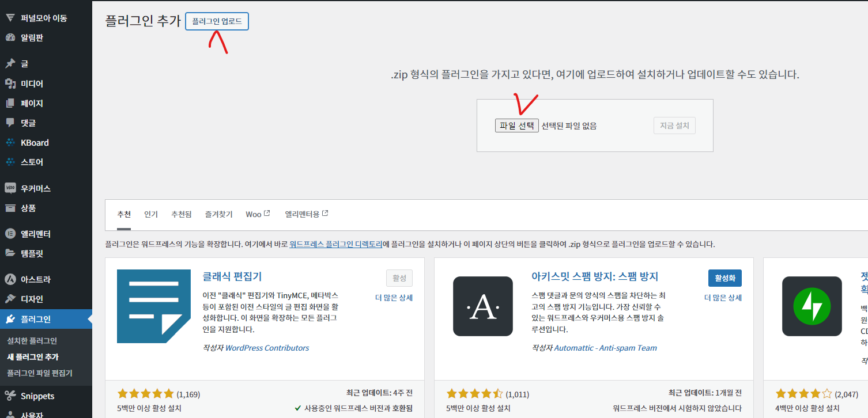Click the 활성 button on 클래식 편집기
This screenshot has height=418, width=868.
tap(399, 278)
